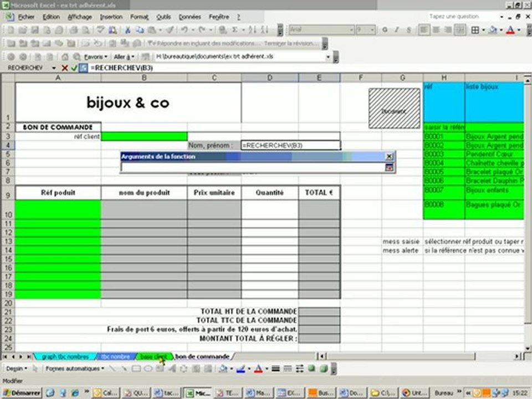Switch to the tbc nombre sheet tab
This screenshot has height=399, width=532.
point(115,356)
